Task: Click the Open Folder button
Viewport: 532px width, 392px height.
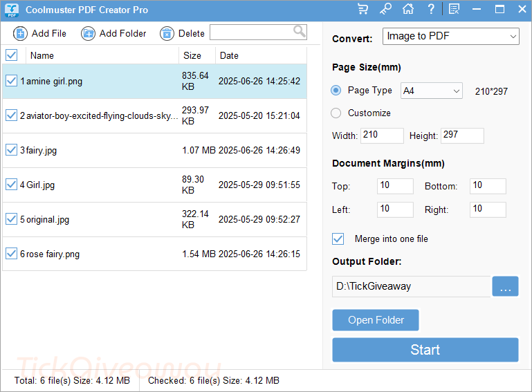Action: [376, 320]
